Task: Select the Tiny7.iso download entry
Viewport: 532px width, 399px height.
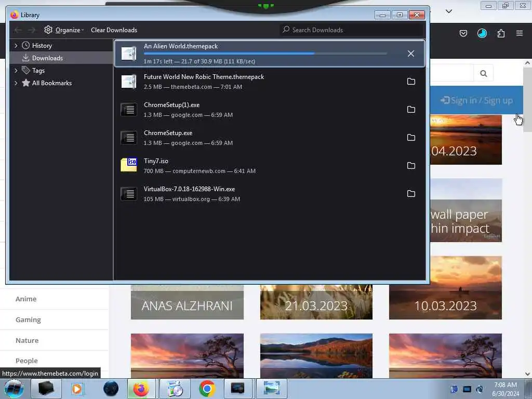Action: point(270,166)
